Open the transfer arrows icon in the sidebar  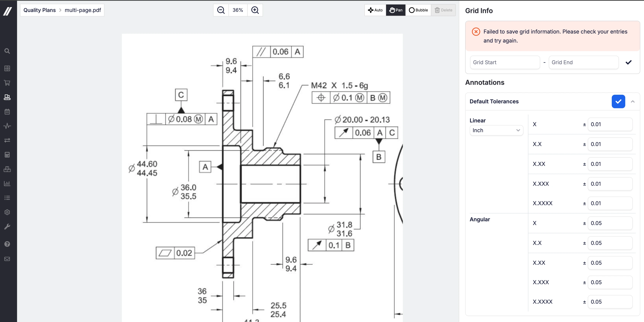click(7, 140)
